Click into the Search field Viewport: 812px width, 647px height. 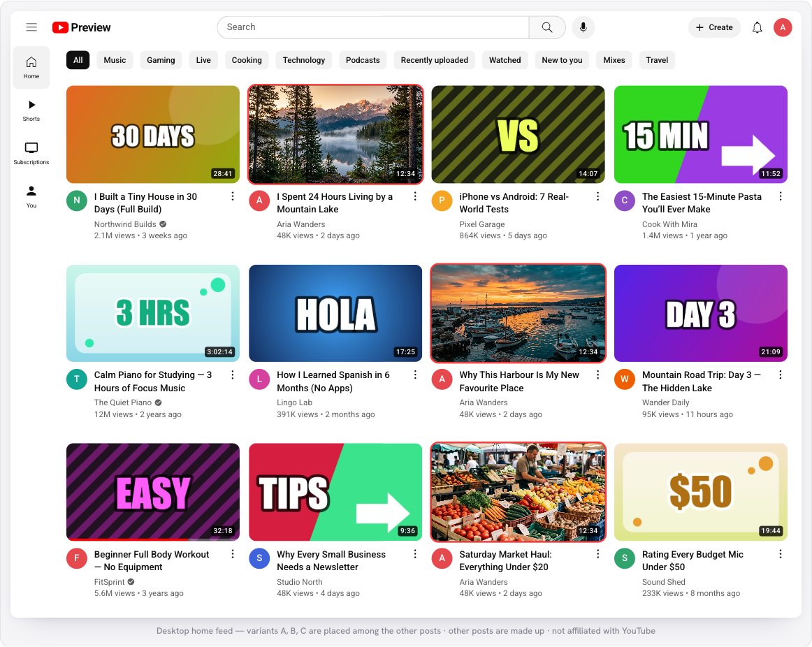coord(373,27)
